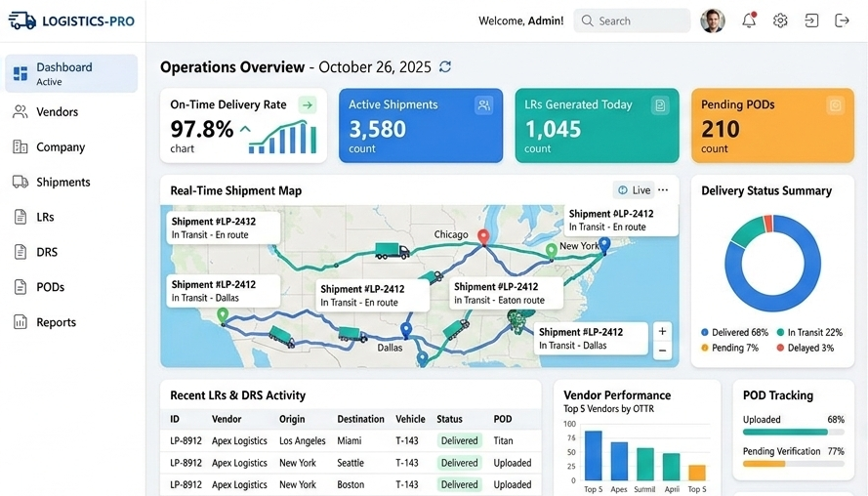This screenshot has width=868, height=496.
Task: Zoom out on the shipment map
Action: 662,351
